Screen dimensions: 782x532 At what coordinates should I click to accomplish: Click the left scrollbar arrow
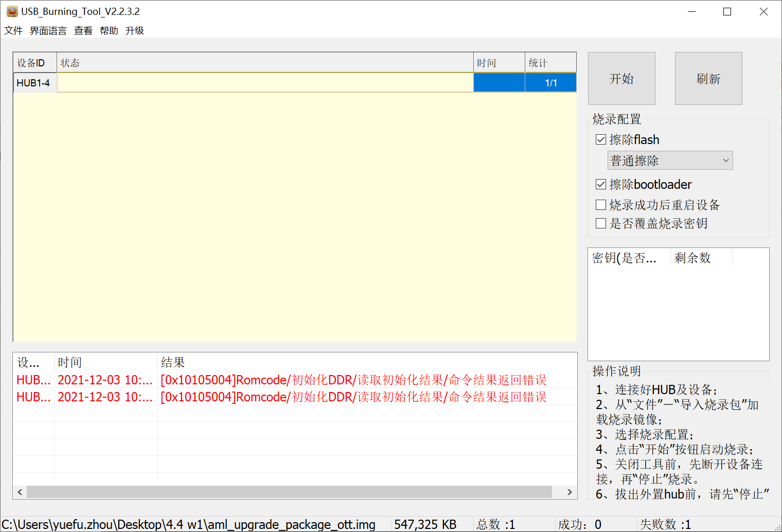tap(19, 492)
